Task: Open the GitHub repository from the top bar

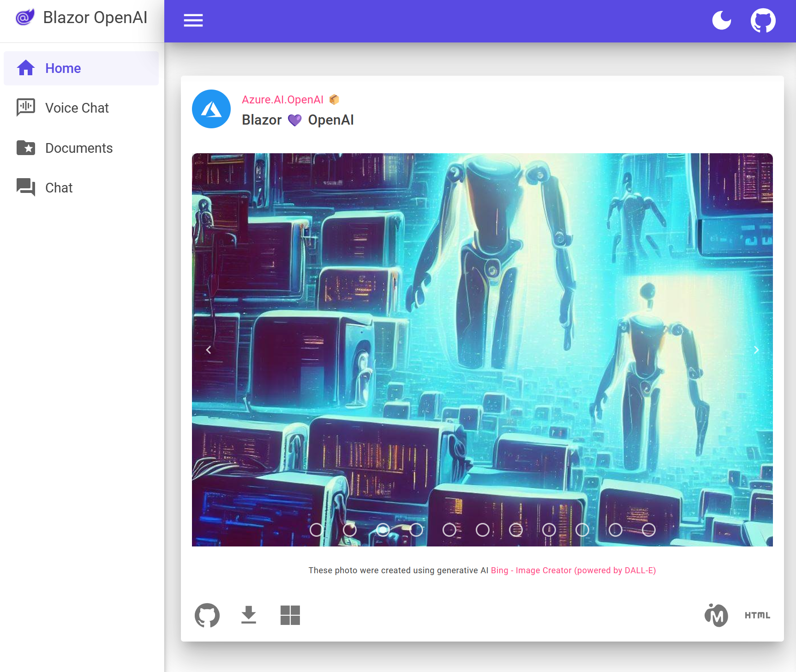Action: [x=763, y=20]
